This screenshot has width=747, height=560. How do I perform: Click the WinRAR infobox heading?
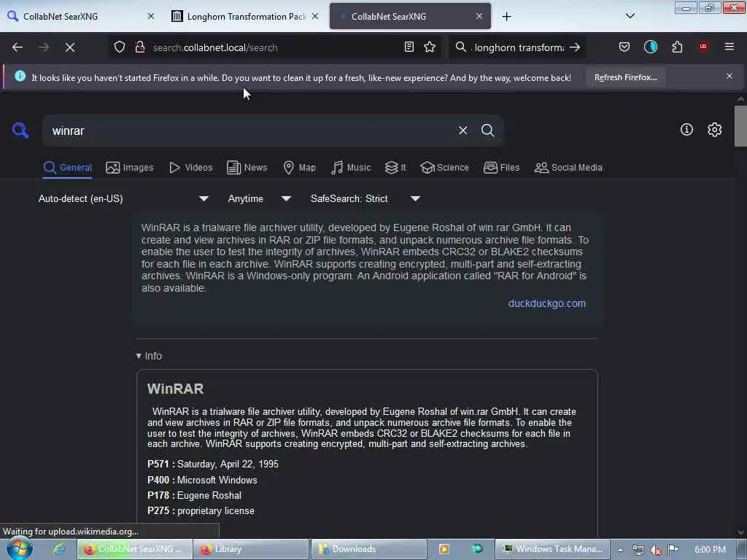point(175,389)
